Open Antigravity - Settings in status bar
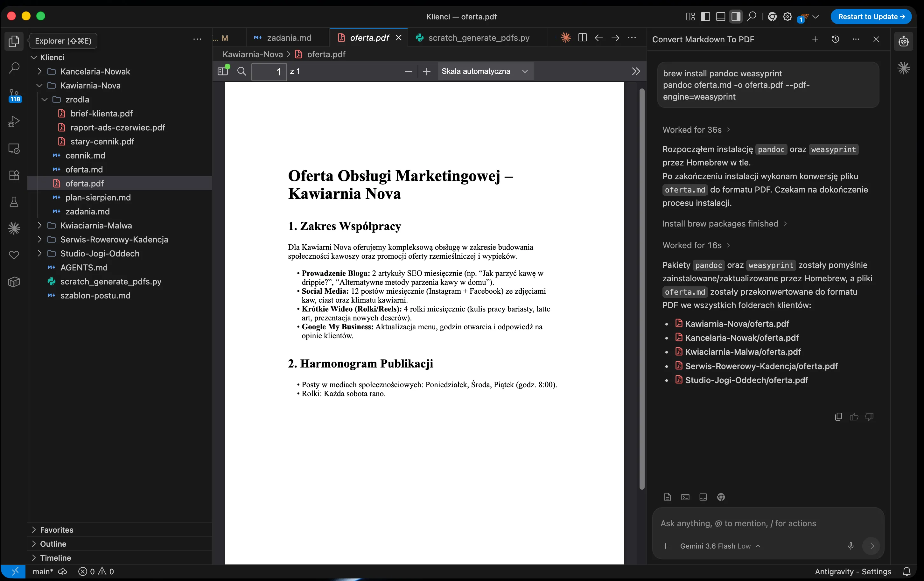This screenshot has height=581, width=924. pos(853,572)
